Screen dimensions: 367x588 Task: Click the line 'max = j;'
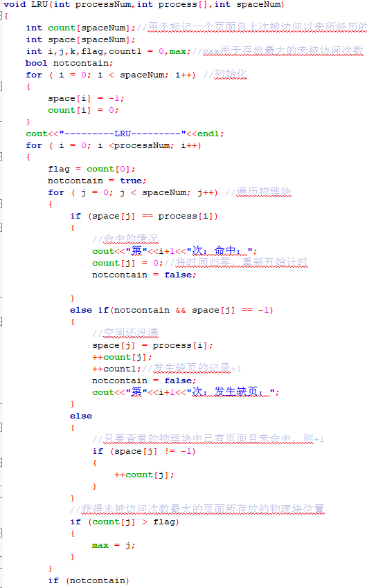point(114,545)
